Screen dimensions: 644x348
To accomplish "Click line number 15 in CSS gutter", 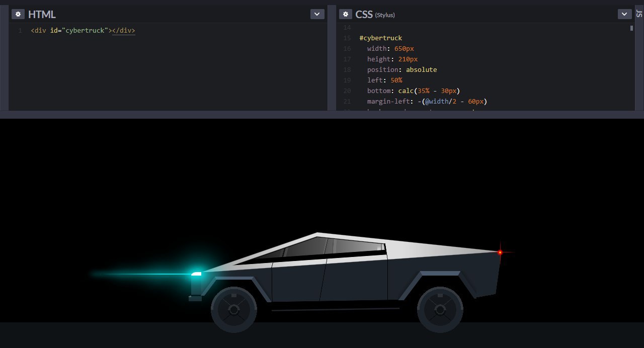I will [347, 38].
